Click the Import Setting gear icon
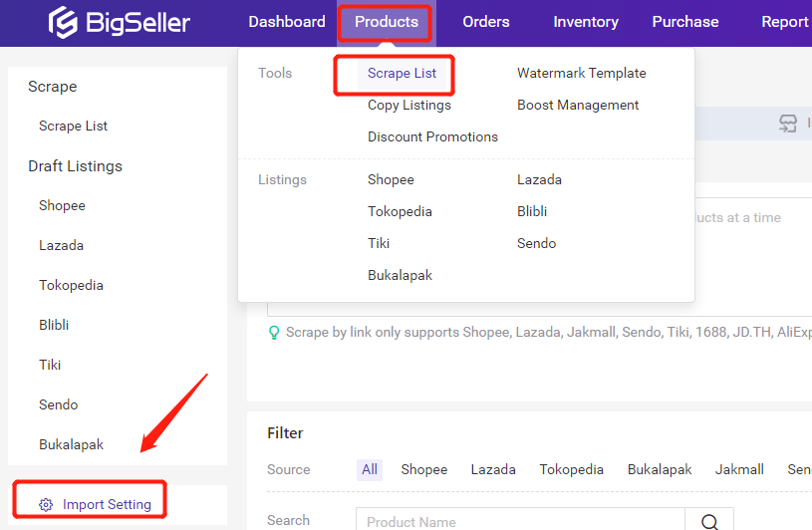The image size is (812, 530). click(46, 505)
